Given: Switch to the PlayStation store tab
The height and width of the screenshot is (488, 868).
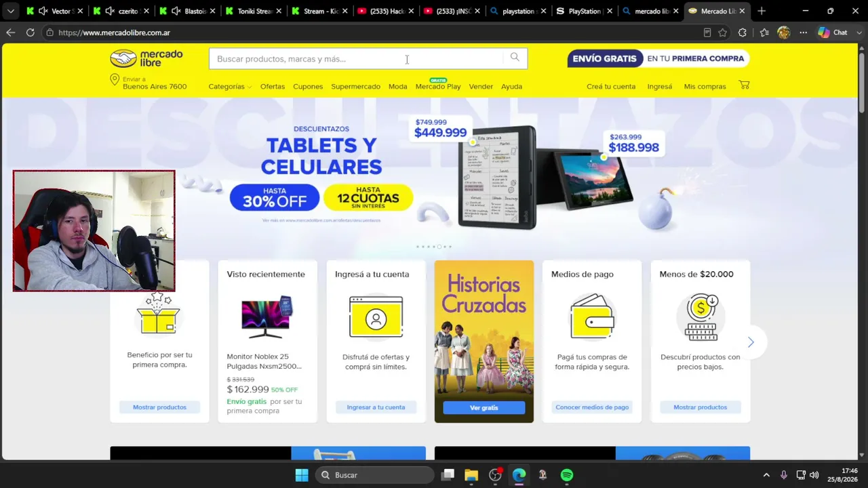Looking at the screenshot, I should coord(585,11).
